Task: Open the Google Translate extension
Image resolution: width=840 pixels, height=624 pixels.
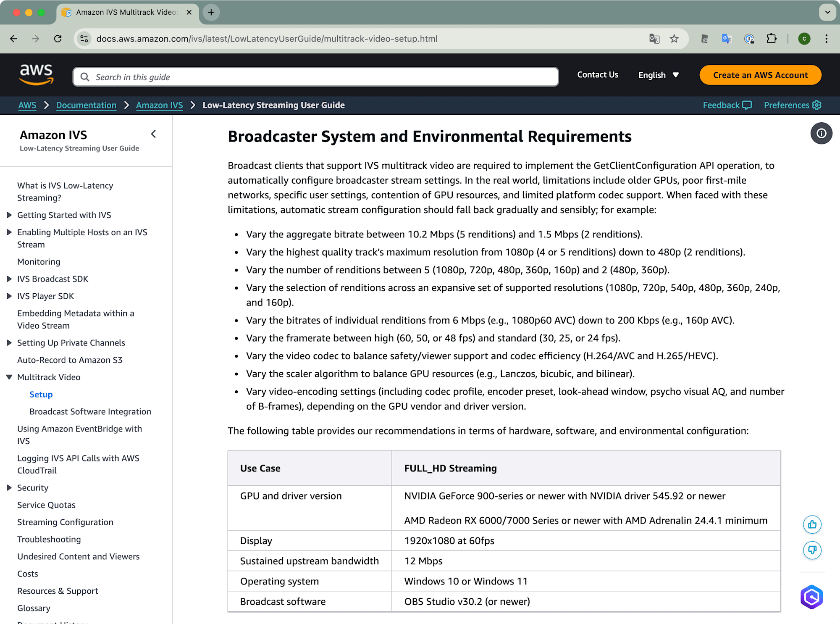Action: (x=727, y=39)
